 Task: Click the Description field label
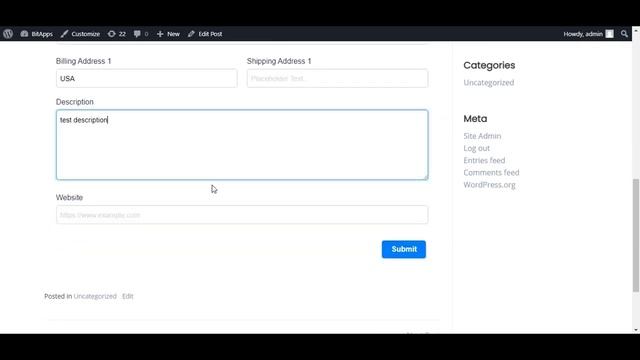(75, 102)
